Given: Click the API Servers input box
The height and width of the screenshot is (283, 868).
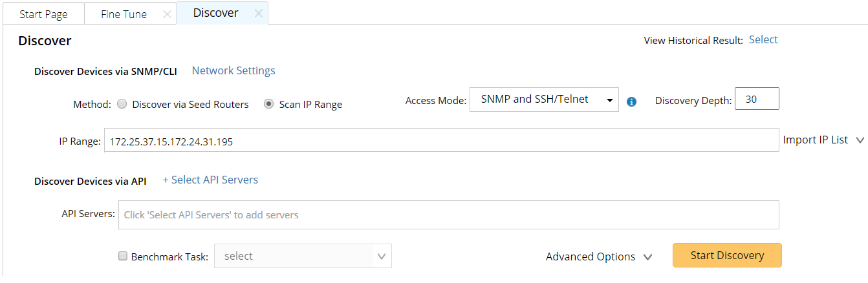Looking at the screenshot, I should click(x=448, y=215).
